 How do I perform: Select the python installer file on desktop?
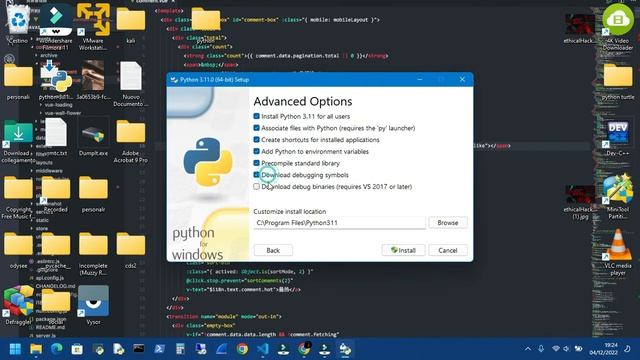click(x=56, y=81)
